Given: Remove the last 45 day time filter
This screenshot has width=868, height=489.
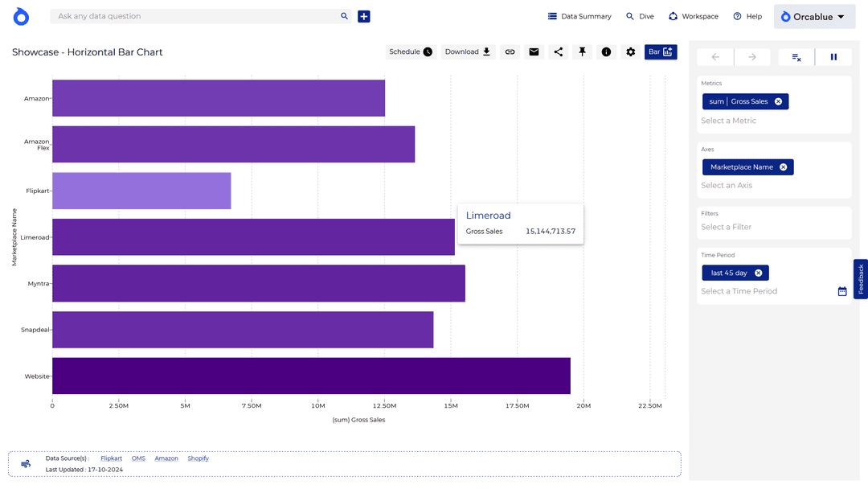Looking at the screenshot, I should [x=758, y=273].
